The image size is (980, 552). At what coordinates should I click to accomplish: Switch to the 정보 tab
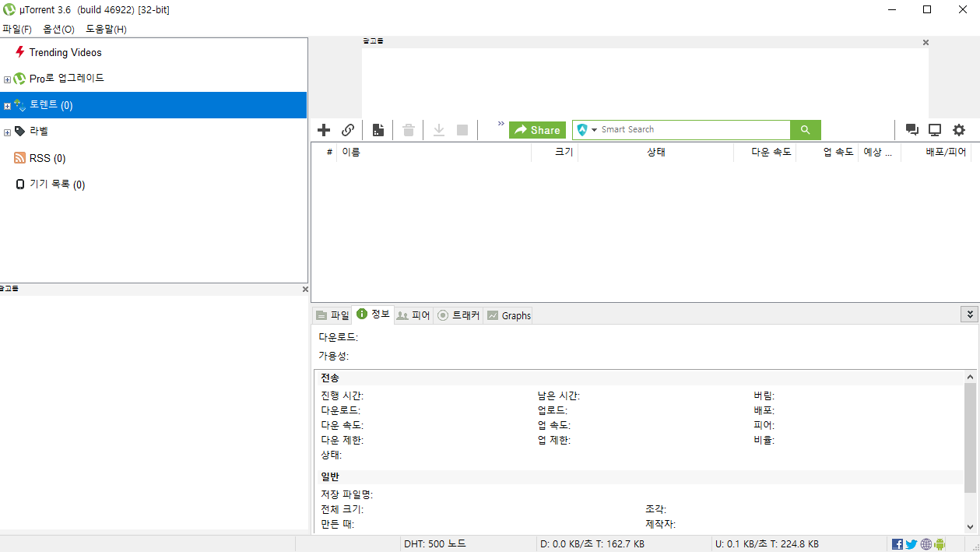tap(373, 314)
